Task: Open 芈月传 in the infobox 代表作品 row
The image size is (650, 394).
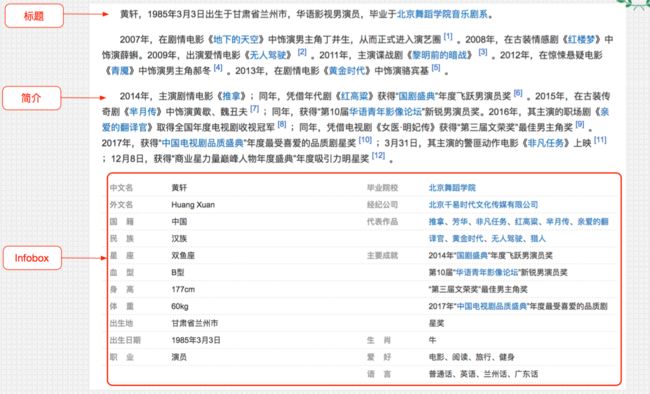Action: [557, 222]
